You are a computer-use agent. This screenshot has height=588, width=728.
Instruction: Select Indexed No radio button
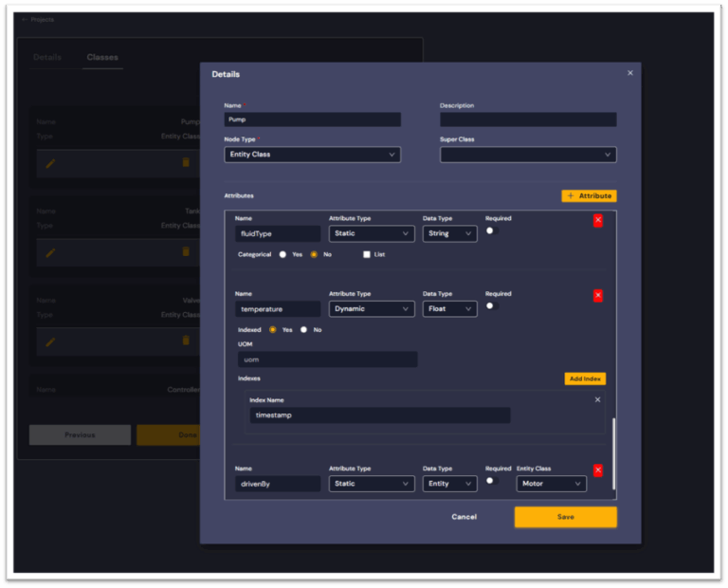[303, 330]
